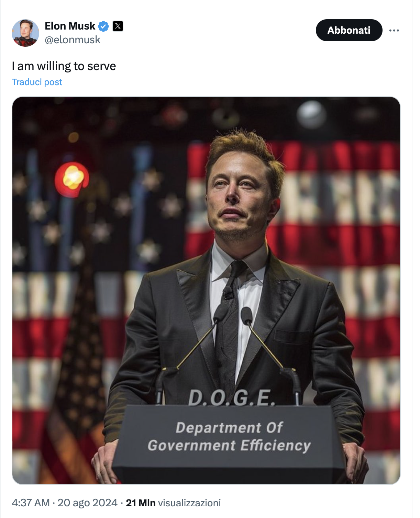Click the @elonmusk handle
This screenshot has width=420, height=518.
coord(73,40)
